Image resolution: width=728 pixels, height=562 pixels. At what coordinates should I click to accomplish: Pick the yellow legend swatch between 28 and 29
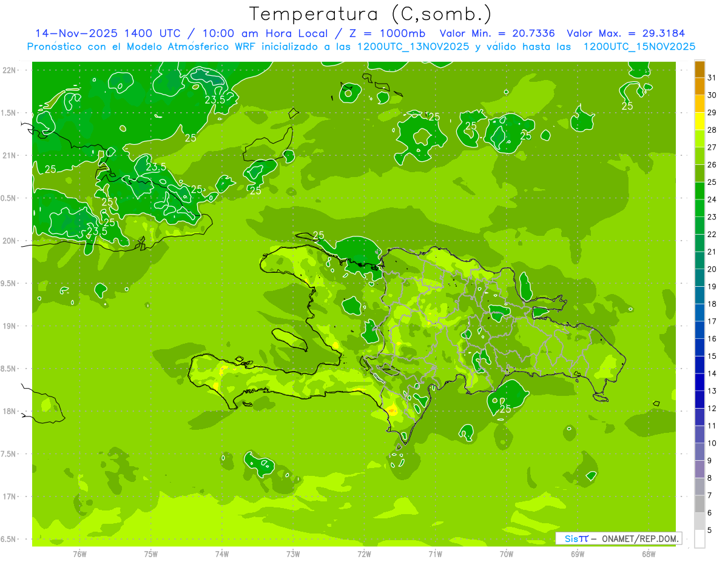click(x=699, y=121)
